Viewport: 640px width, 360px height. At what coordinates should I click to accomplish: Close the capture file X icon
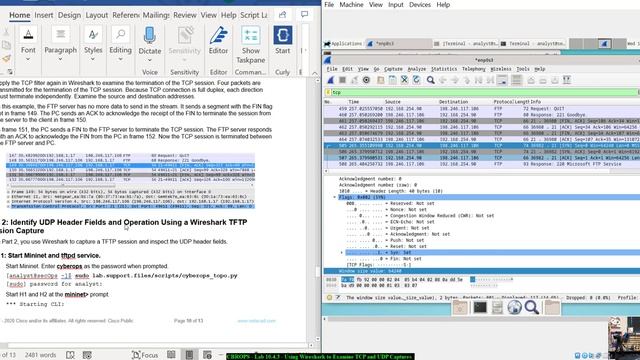[404, 80]
